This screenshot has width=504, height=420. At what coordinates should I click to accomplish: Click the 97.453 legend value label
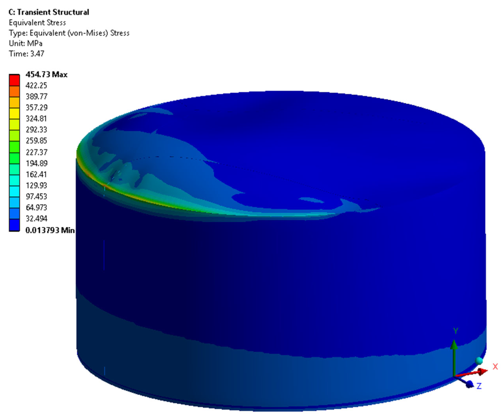(x=37, y=196)
